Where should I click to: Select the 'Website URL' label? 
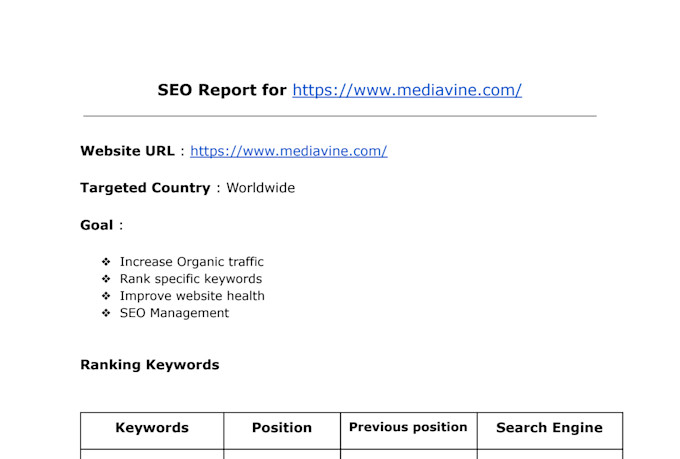pos(128,151)
